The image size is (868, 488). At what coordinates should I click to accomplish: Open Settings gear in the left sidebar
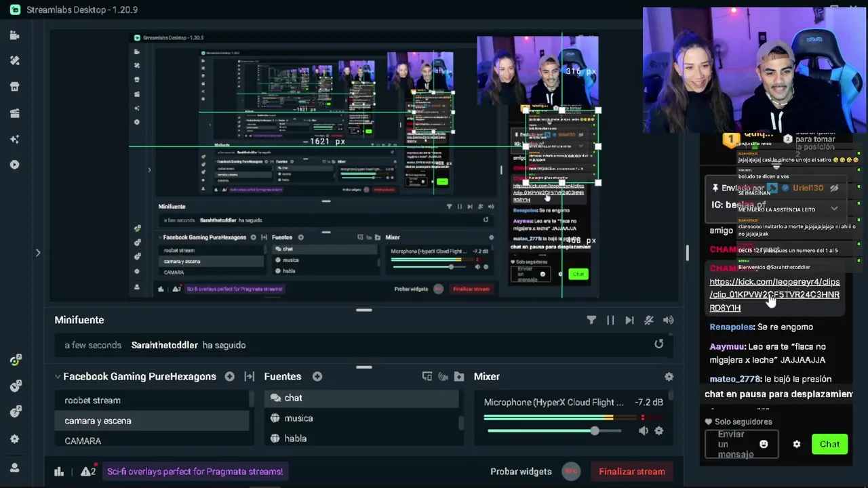[x=14, y=439]
